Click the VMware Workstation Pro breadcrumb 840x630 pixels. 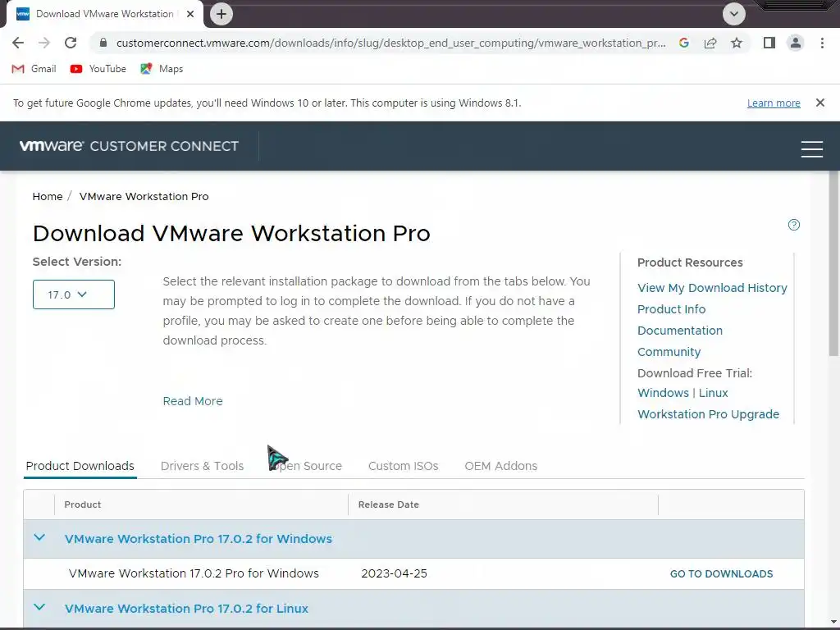pyautogui.click(x=144, y=197)
